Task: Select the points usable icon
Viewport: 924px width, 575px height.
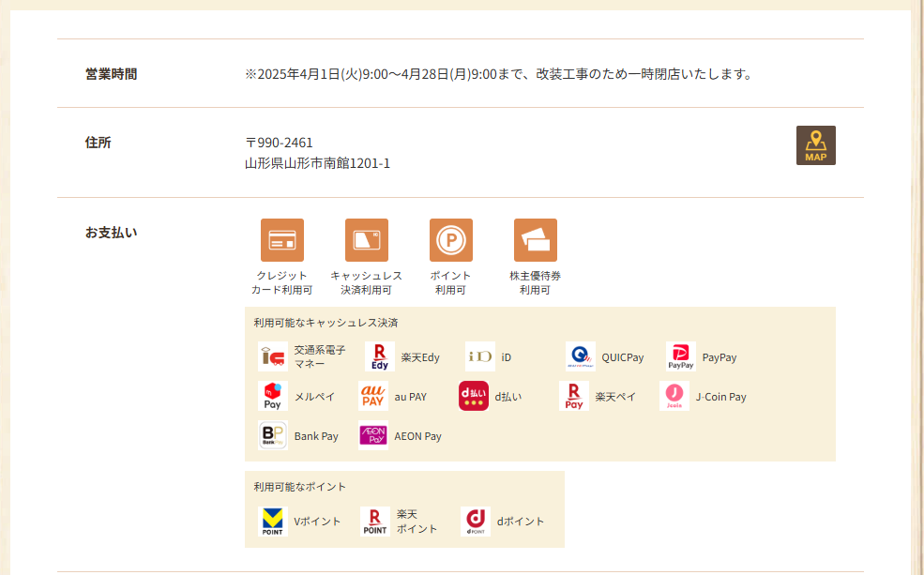Action: 450,240
